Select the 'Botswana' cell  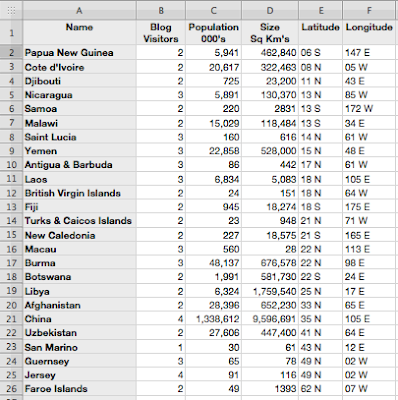79,277
